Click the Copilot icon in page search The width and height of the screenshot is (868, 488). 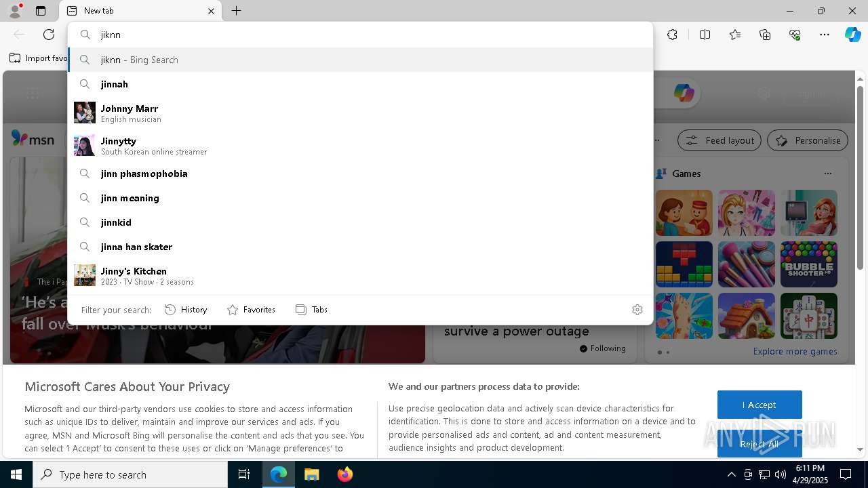pyautogui.click(x=684, y=94)
